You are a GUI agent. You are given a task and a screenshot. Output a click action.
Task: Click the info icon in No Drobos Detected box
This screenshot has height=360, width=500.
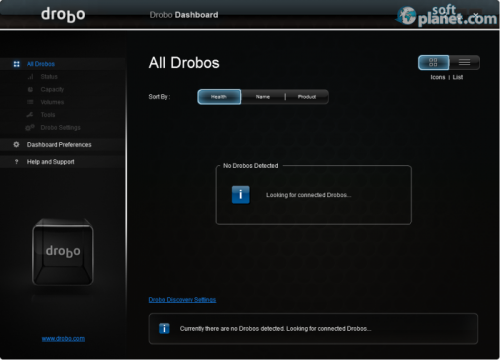pos(241,194)
